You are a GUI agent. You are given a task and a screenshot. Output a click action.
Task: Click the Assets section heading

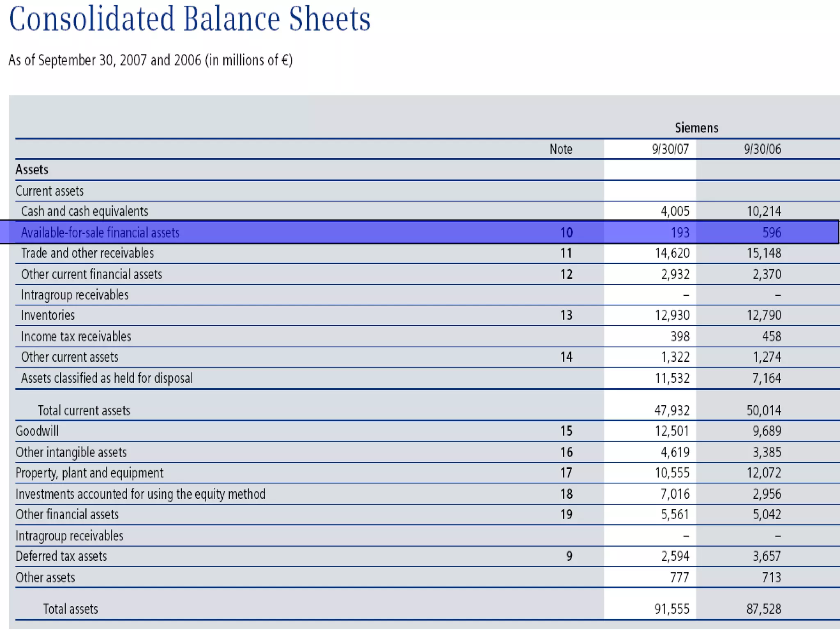(32, 170)
